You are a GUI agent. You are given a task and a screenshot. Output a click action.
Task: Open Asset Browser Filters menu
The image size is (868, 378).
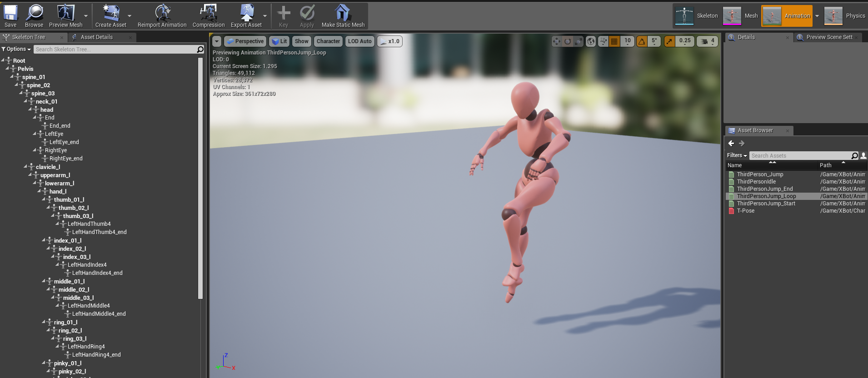(x=737, y=155)
